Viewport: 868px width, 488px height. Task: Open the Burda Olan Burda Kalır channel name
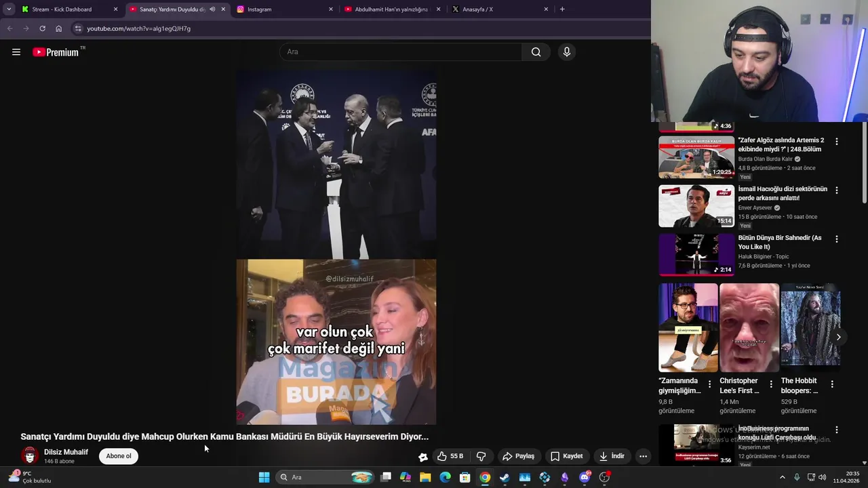(x=765, y=159)
